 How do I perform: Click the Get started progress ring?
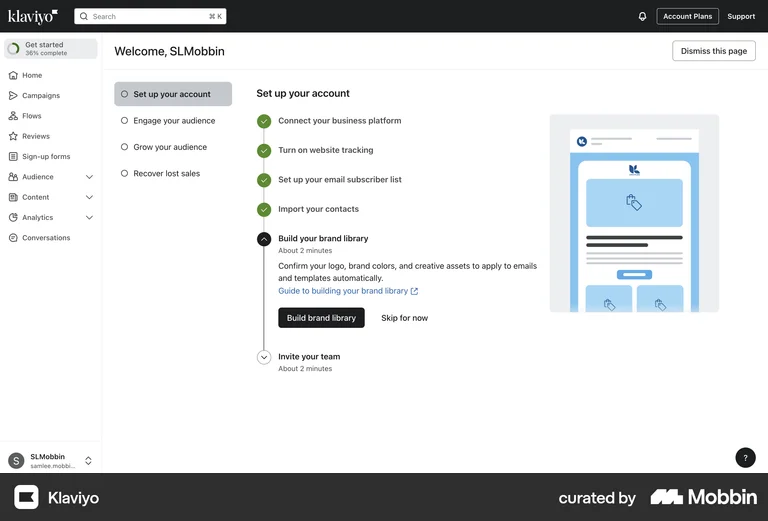(14, 48)
